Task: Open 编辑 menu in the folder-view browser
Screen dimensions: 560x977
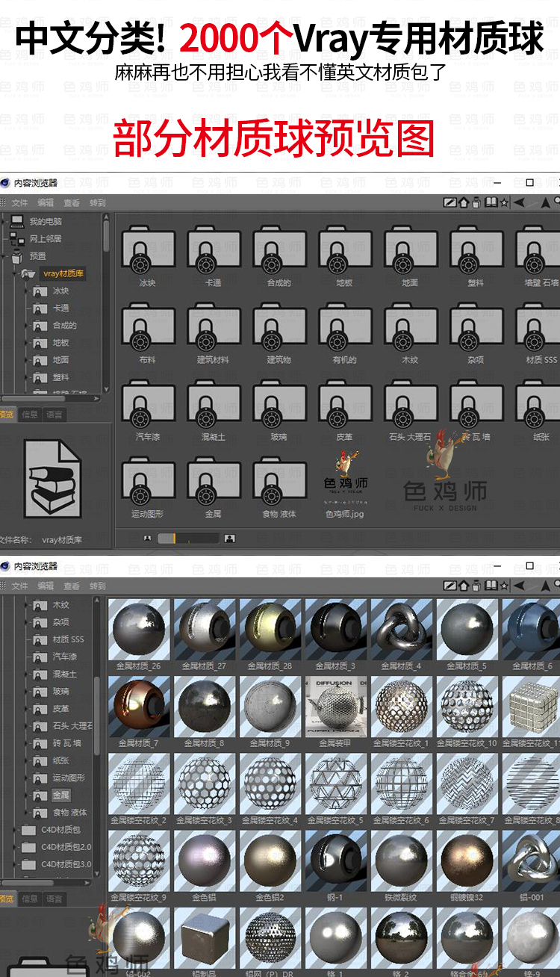Action: (46, 202)
